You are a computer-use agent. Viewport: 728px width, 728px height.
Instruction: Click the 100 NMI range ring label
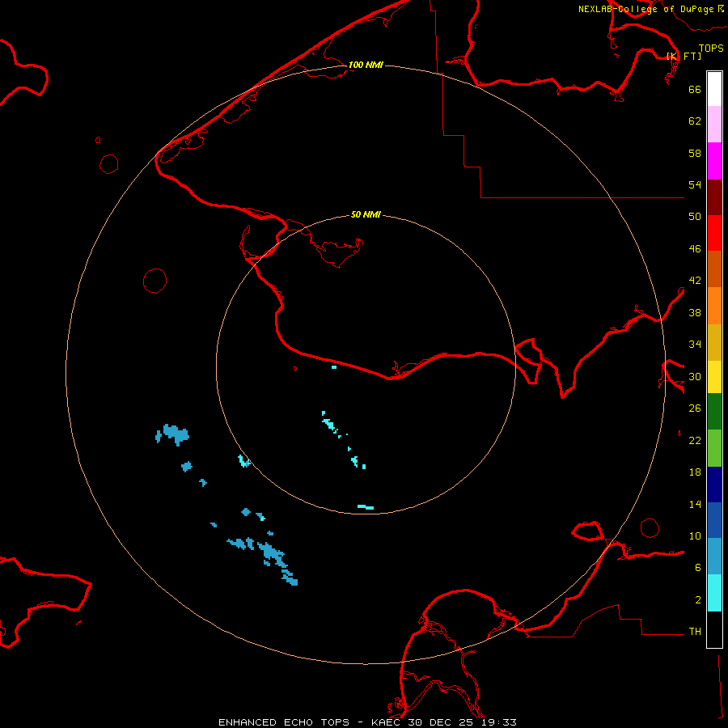(x=366, y=65)
